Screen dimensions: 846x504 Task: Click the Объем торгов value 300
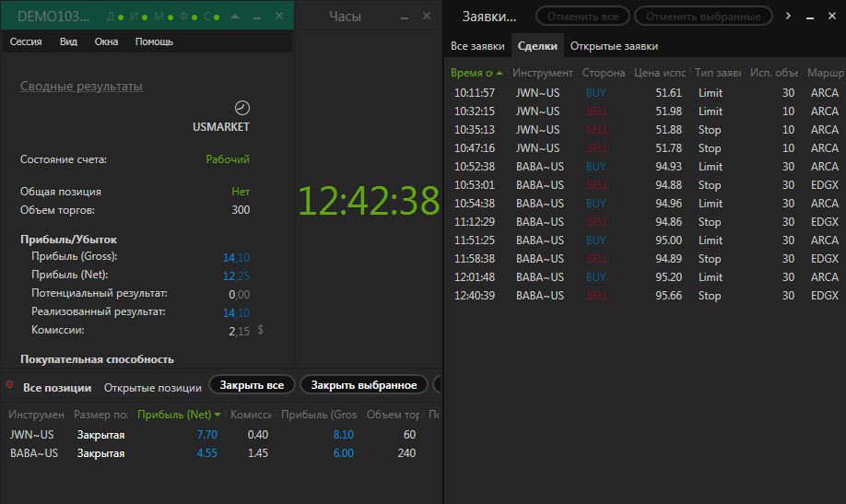[241, 209]
